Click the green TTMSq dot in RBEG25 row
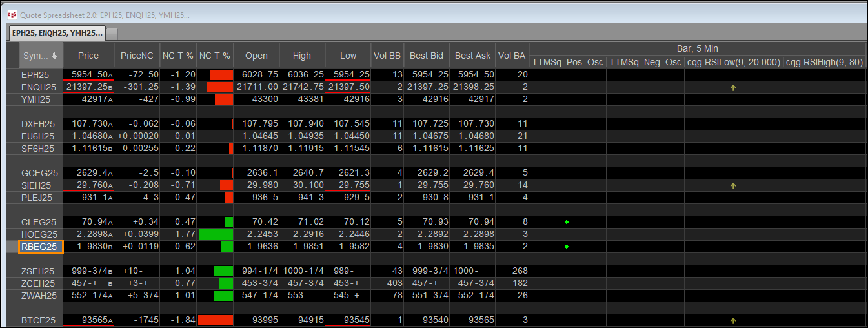 (x=567, y=247)
